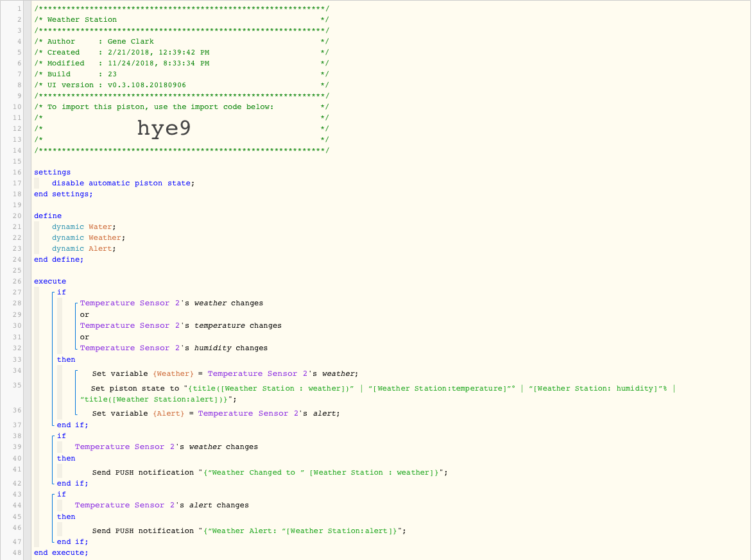This screenshot has height=560, width=756.
Task: Click the then keyword on line 45
Action: pyautogui.click(x=66, y=516)
